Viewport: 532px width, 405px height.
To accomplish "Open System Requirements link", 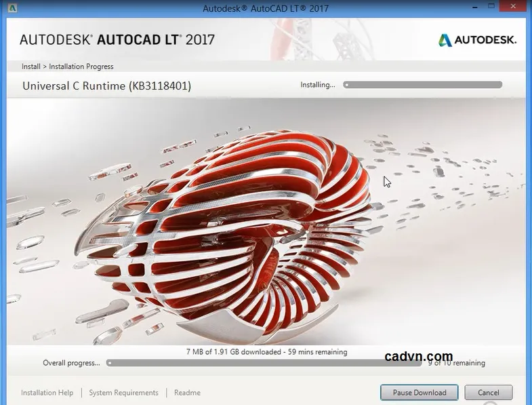I will [123, 392].
